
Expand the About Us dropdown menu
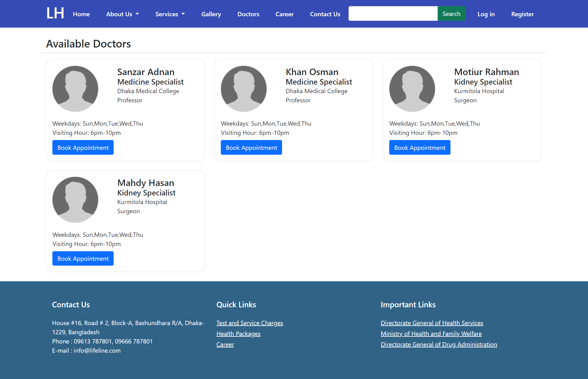(123, 14)
